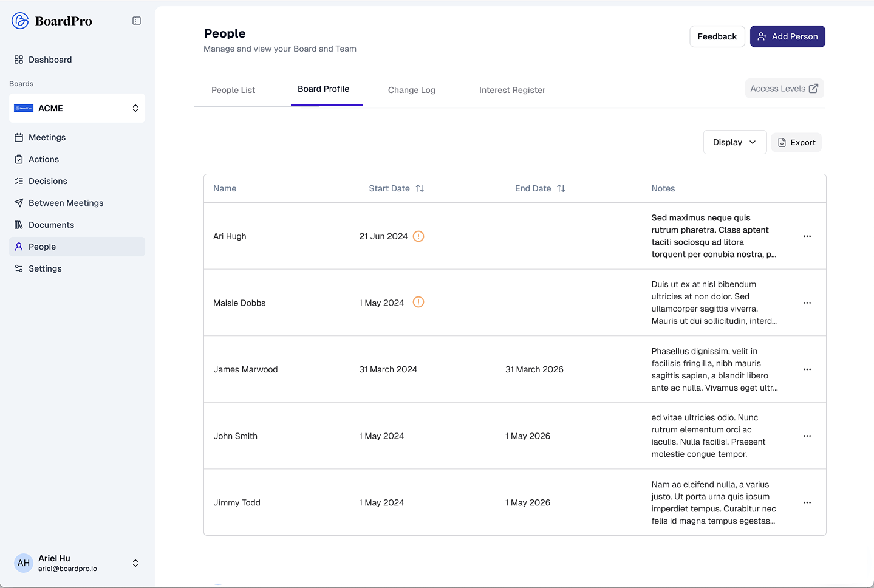Click the Add Person button
This screenshot has width=874, height=588.
pos(787,36)
